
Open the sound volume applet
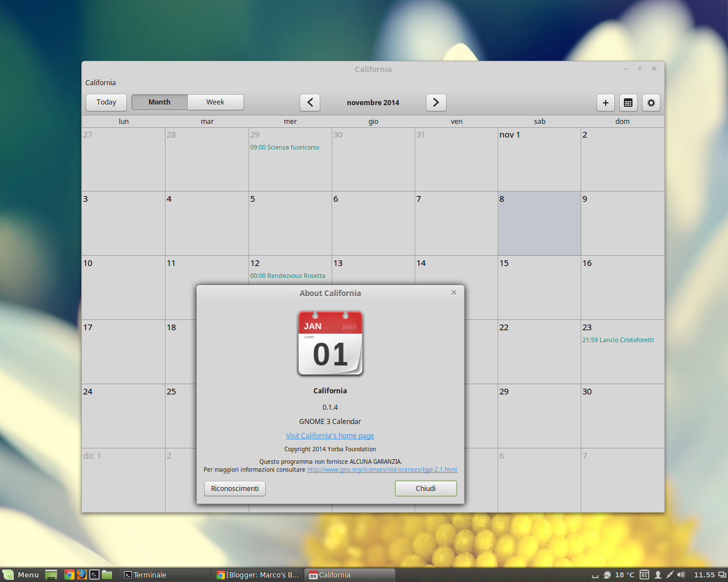click(x=681, y=575)
